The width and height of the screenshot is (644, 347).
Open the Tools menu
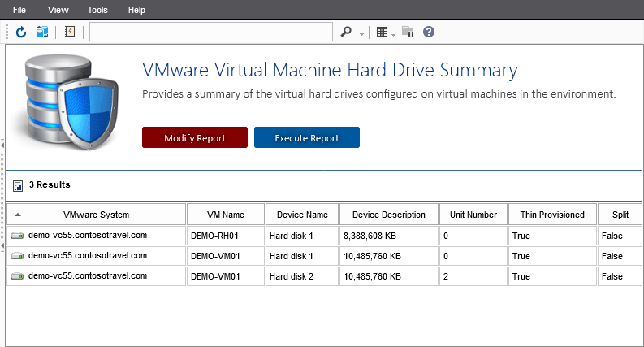97,10
